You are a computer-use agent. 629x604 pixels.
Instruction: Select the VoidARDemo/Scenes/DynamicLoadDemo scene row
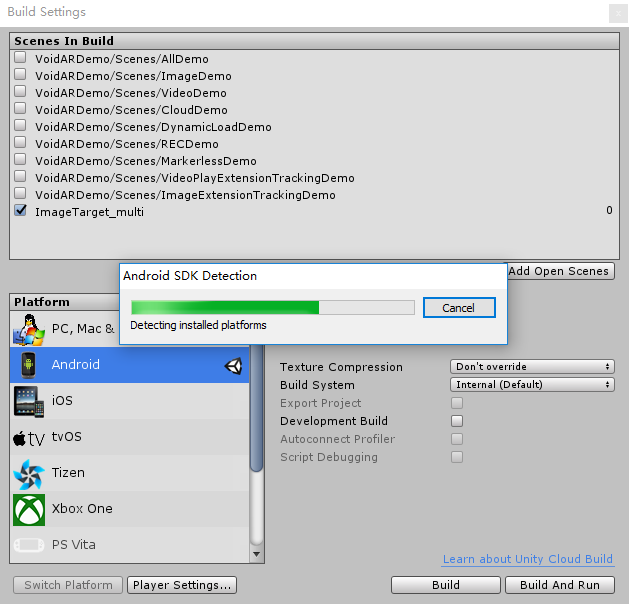(x=314, y=127)
